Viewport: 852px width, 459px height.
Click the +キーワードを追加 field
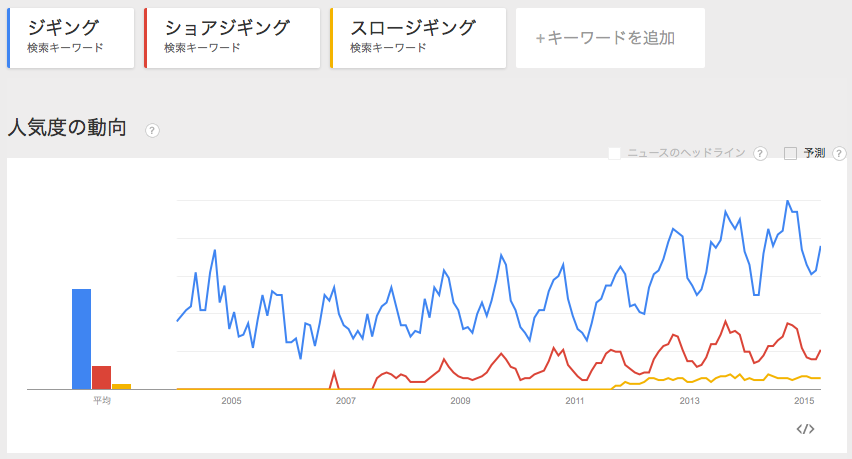(610, 38)
